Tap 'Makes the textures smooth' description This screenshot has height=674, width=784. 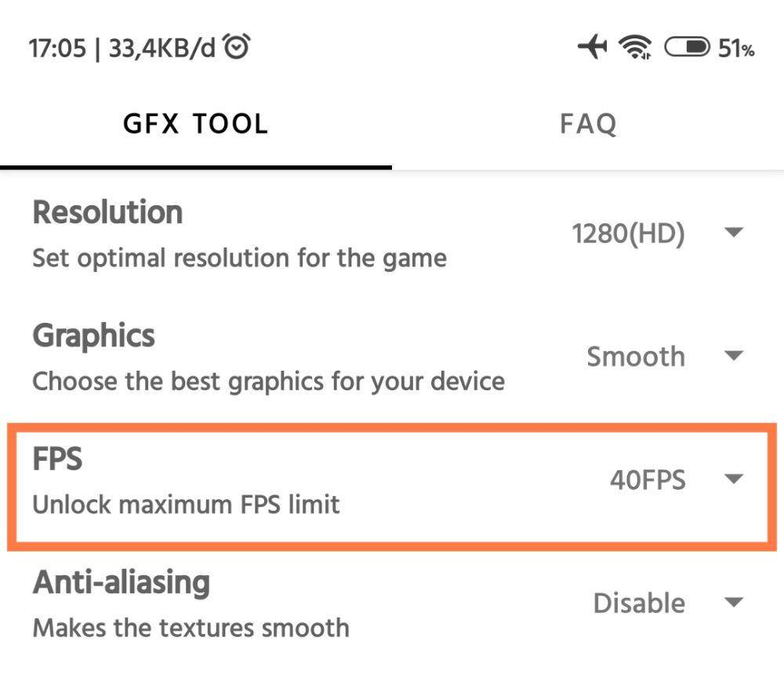(x=191, y=628)
